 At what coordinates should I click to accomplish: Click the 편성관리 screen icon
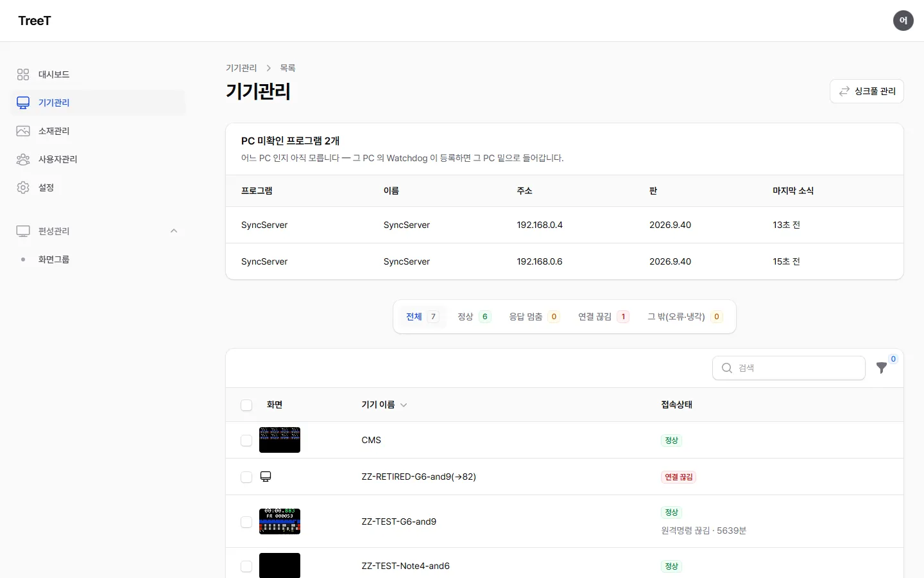point(23,231)
